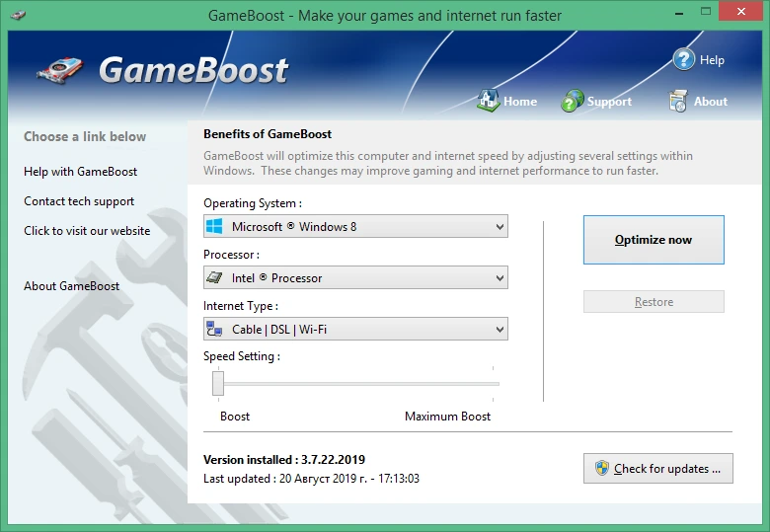Click the Help question mark icon

pos(684,59)
